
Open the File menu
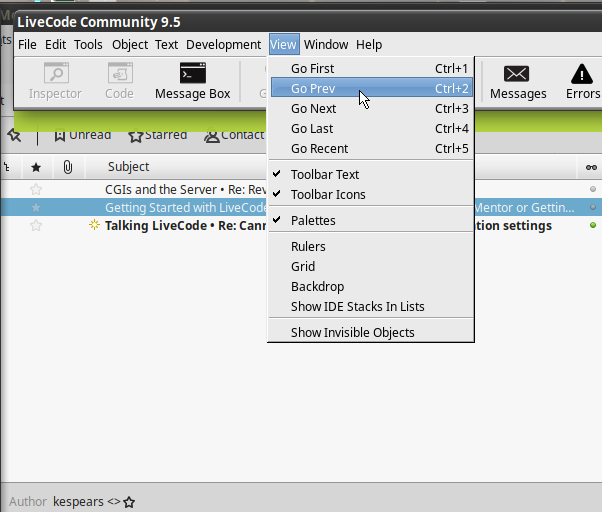tap(27, 45)
